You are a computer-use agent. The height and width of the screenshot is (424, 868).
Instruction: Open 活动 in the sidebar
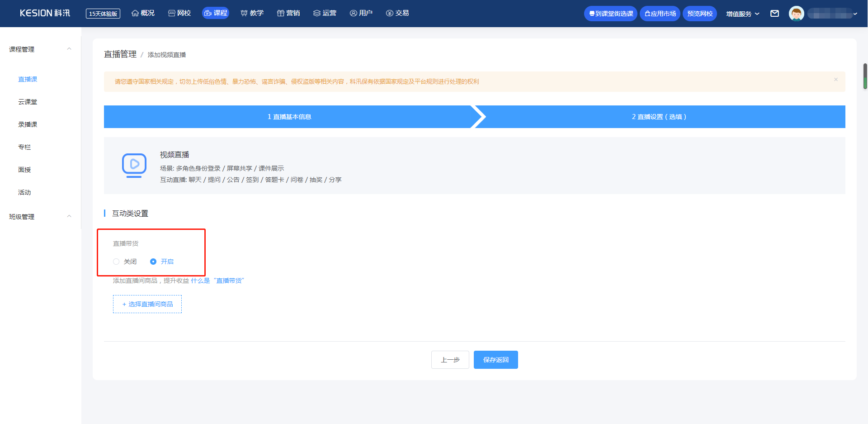(x=24, y=192)
